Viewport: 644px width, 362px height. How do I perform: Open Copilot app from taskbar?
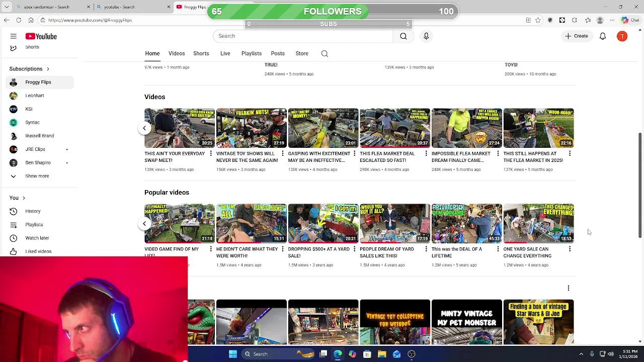click(353, 354)
